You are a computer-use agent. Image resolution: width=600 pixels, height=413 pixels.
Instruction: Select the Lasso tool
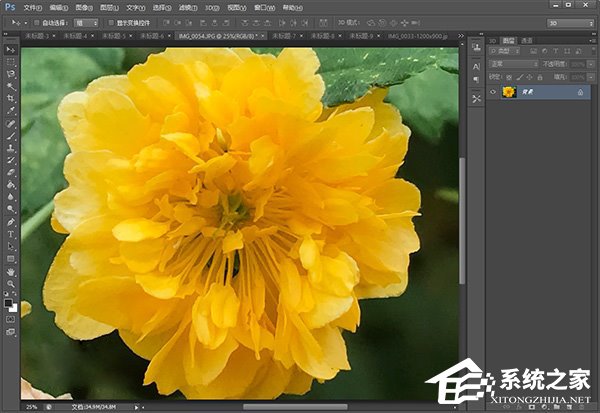pos(11,74)
